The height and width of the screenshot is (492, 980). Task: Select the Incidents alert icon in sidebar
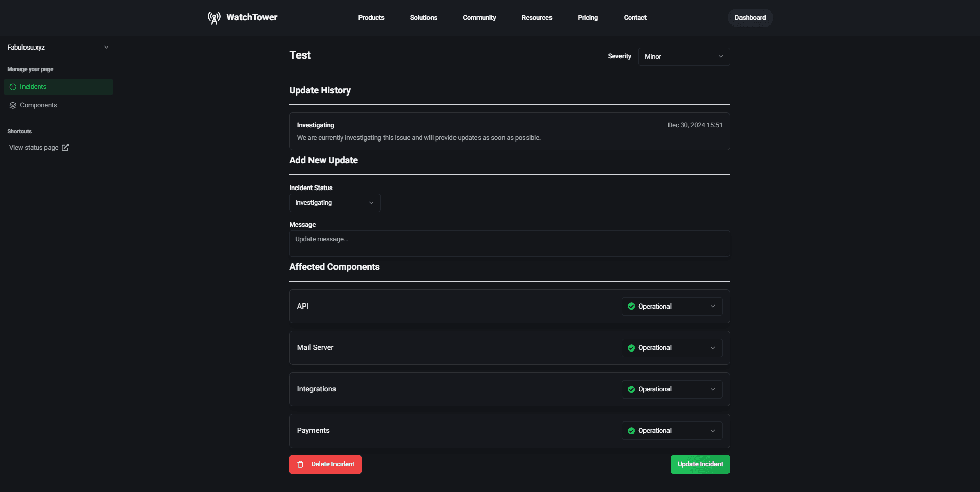coord(13,86)
